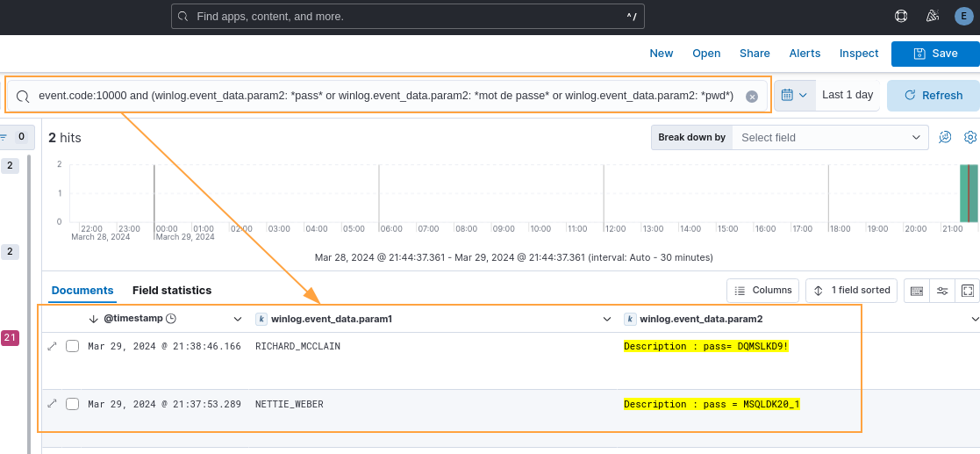Open chart options gear icon
The image size is (980, 454).
pyautogui.click(x=970, y=137)
